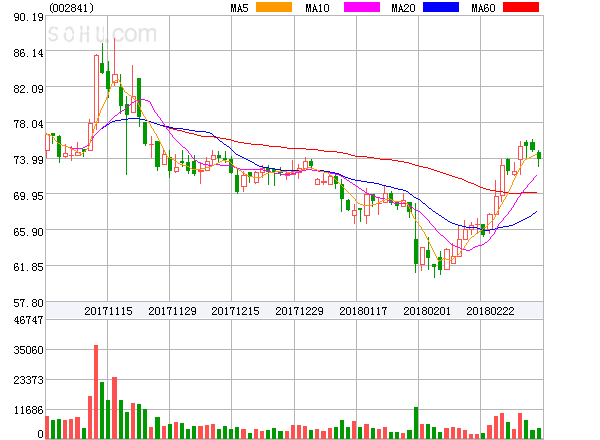The image size is (600, 440).
Task: Click the 20180117 date label
Action: click(363, 311)
